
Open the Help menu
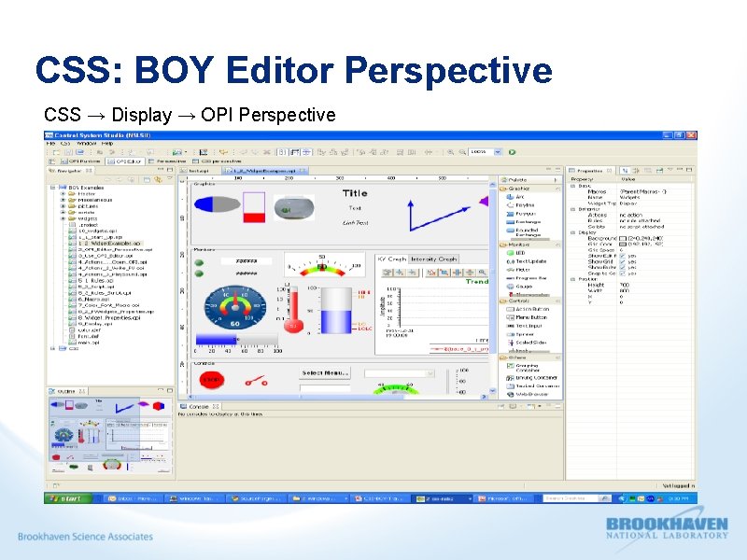(x=107, y=143)
